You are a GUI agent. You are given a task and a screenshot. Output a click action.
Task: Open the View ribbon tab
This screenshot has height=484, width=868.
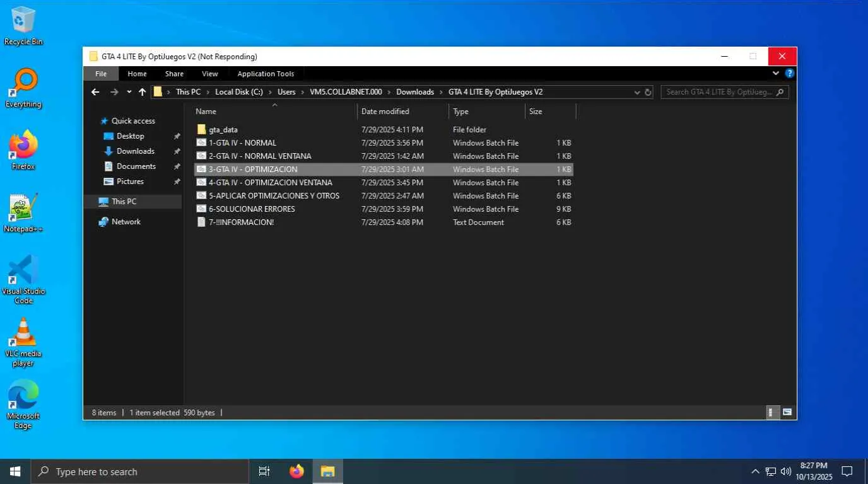210,74
